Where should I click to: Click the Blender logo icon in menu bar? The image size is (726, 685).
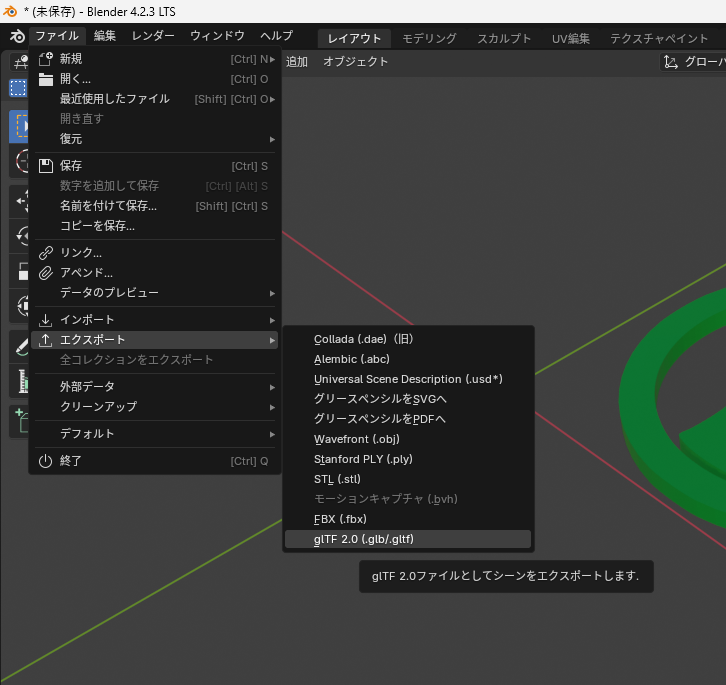15,36
